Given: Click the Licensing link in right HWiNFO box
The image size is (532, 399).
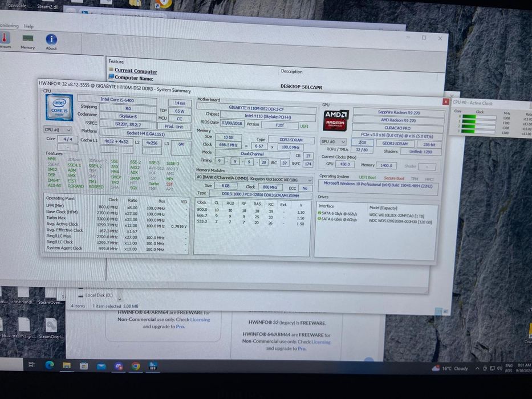Looking at the screenshot, I should (x=320, y=342).
